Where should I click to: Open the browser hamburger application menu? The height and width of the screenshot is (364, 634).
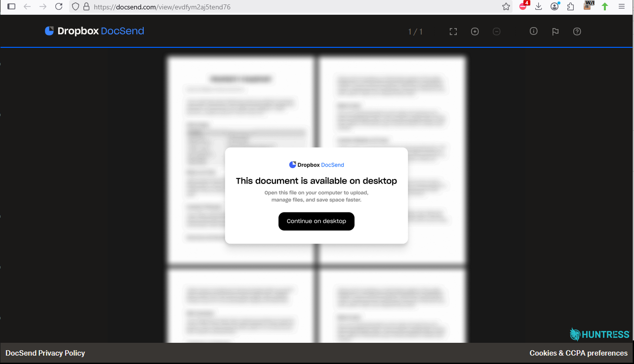pyautogui.click(x=622, y=7)
